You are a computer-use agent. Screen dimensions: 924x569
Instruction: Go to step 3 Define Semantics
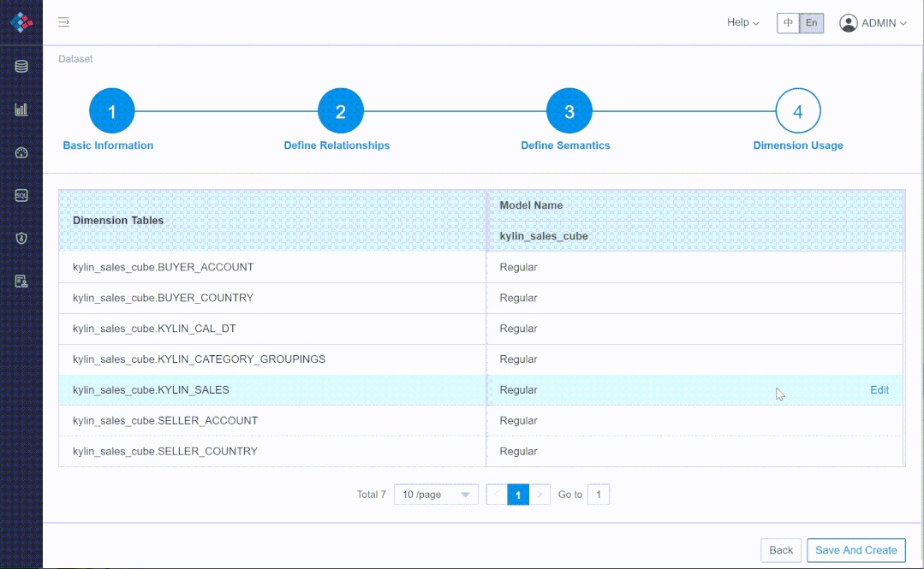click(569, 110)
